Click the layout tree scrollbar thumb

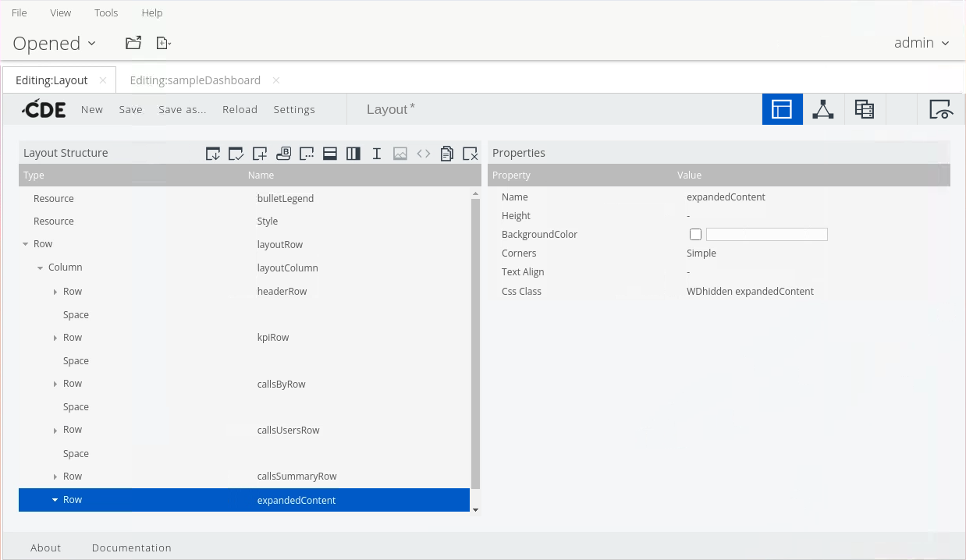tap(476, 343)
